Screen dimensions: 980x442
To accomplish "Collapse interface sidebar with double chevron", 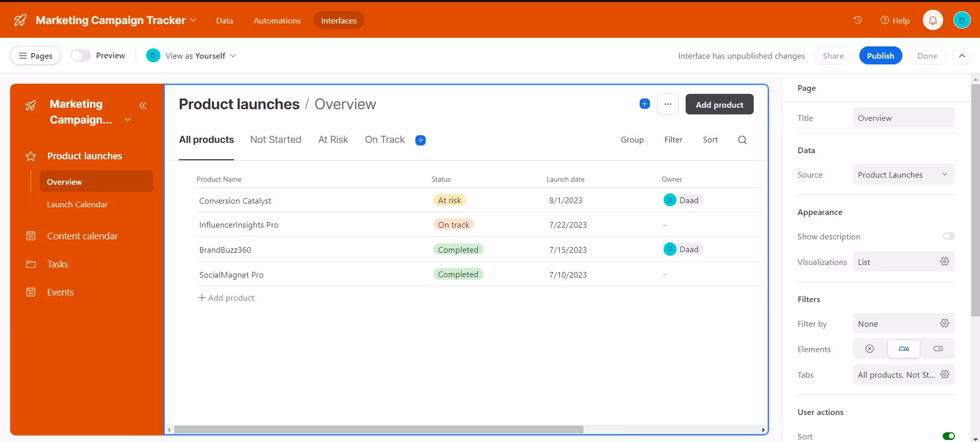I will pos(143,106).
